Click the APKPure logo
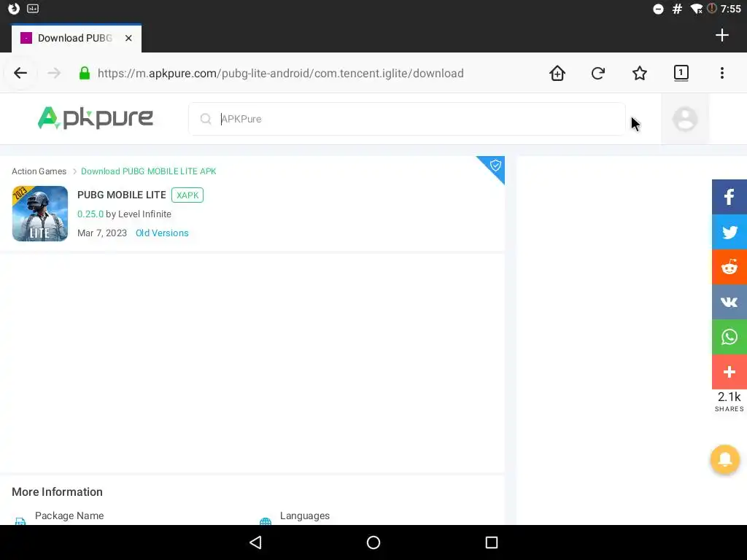The image size is (747, 560). (x=96, y=117)
